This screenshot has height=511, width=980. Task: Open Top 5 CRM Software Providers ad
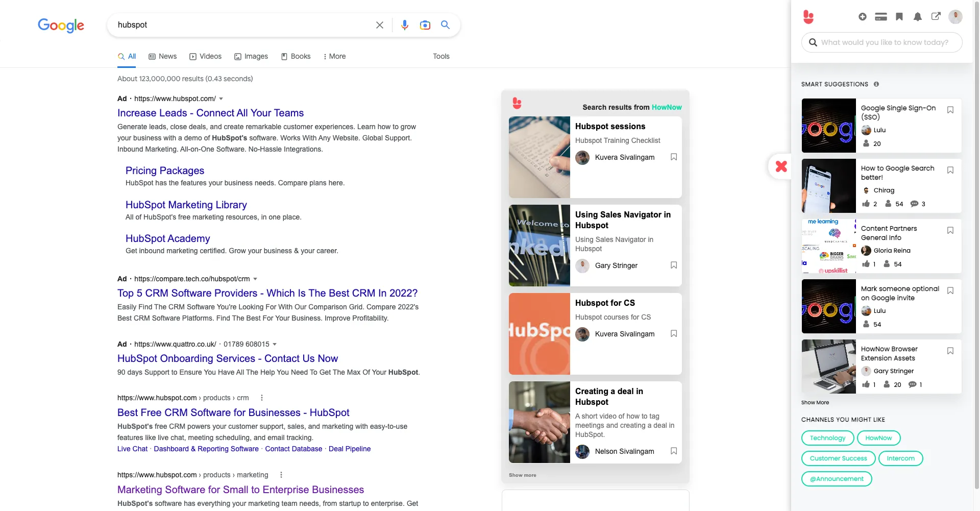(267, 293)
